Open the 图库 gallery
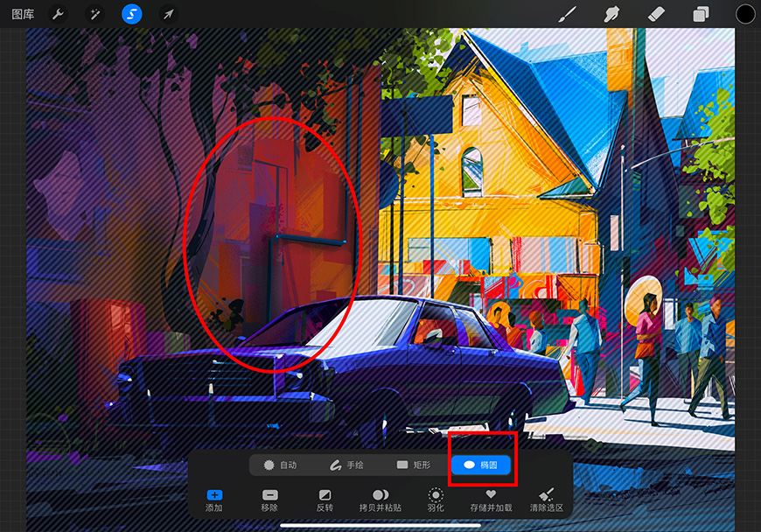The width and height of the screenshot is (761, 532). click(23, 15)
